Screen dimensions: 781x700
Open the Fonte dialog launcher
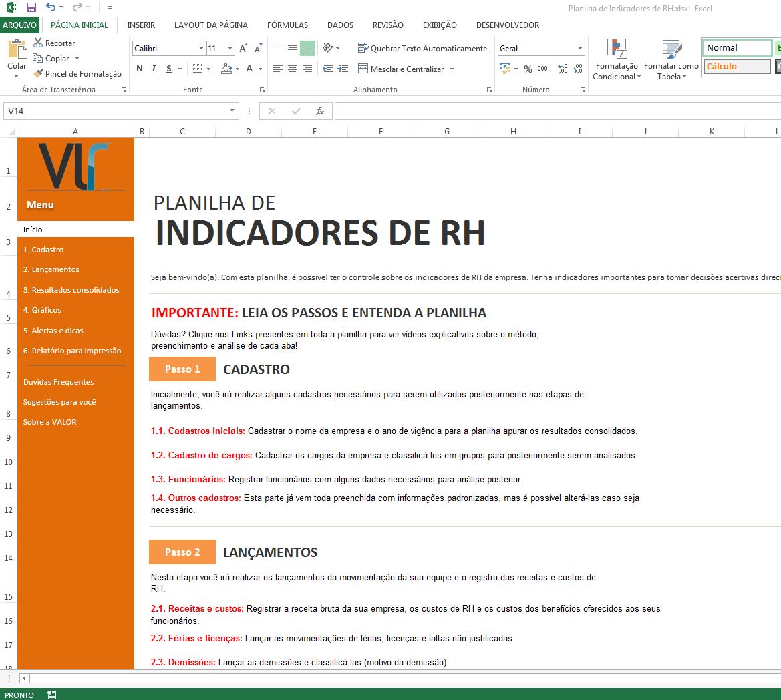[x=262, y=90]
